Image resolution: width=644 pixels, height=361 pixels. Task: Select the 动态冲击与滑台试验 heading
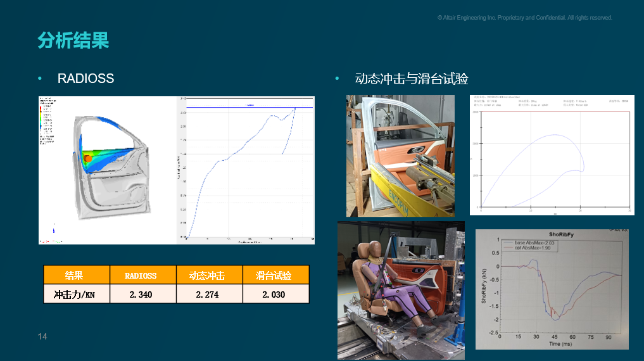tap(412, 79)
